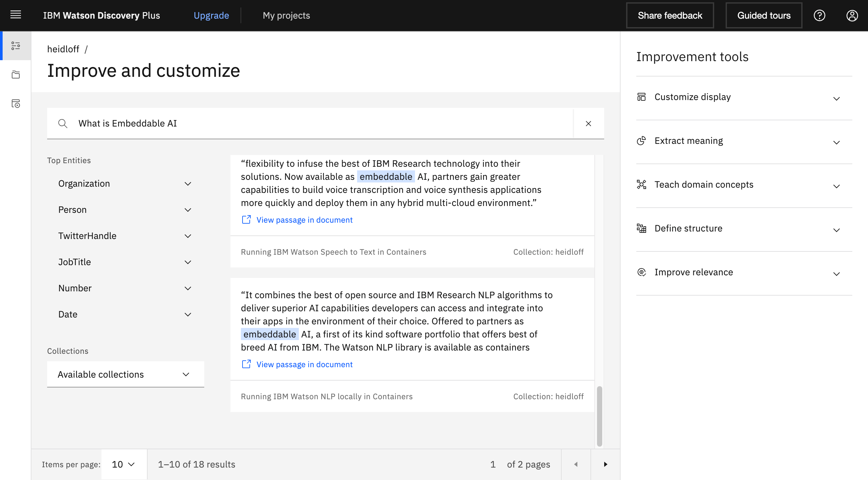The height and width of the screenshot is (480, 868).
Task: Open the hamburger navigation menu
Action: 15,15
